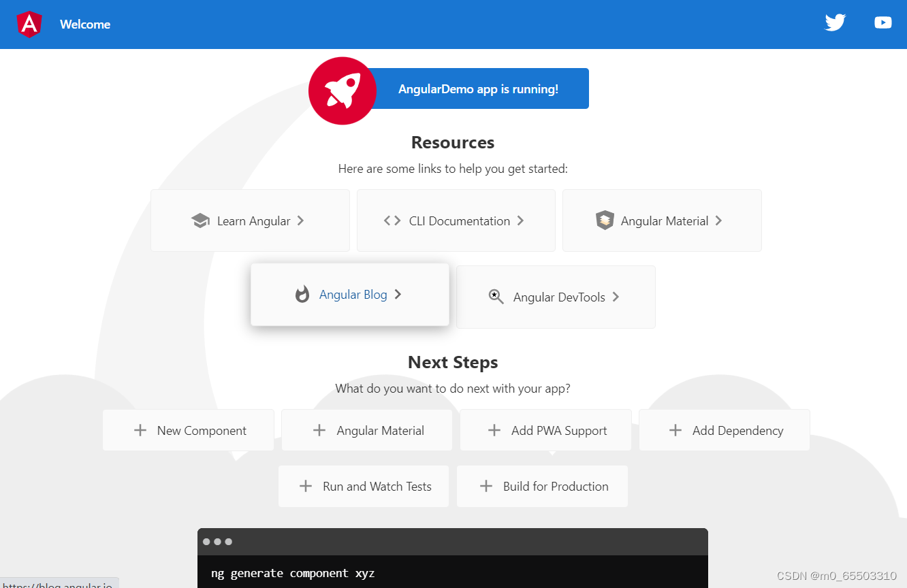907x588 pixels.
Task: Open the Learn Angular resource link
Action: click(250, 220)
